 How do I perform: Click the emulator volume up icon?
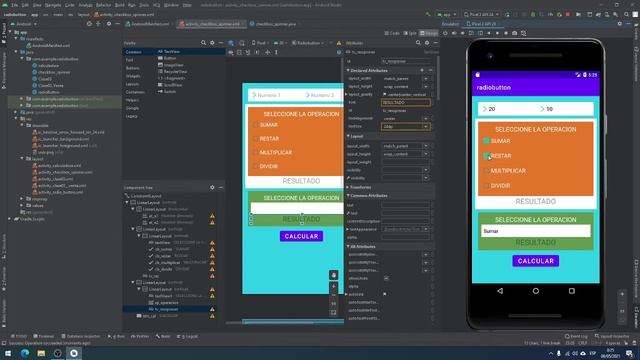(x=454, y=33)
